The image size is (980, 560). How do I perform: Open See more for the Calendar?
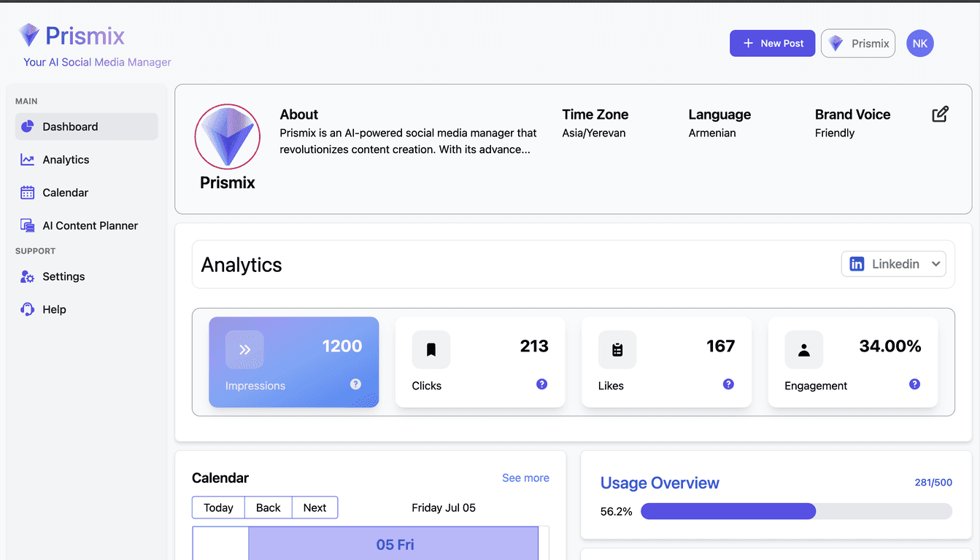pyautogui.click(x=525, y=478)
